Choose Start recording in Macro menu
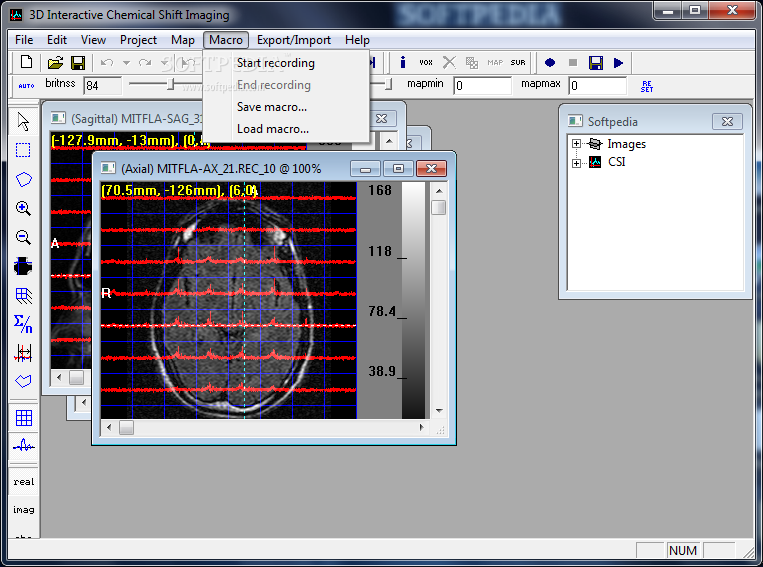Image resolution: width=763 pixels, height=567 pixels. click(286, 63)
